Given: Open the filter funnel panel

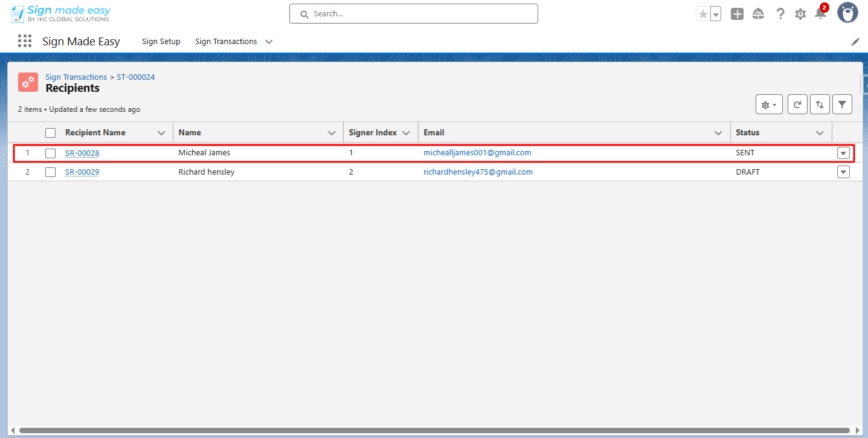Looking at the screenshot, I should coord(842,105).
